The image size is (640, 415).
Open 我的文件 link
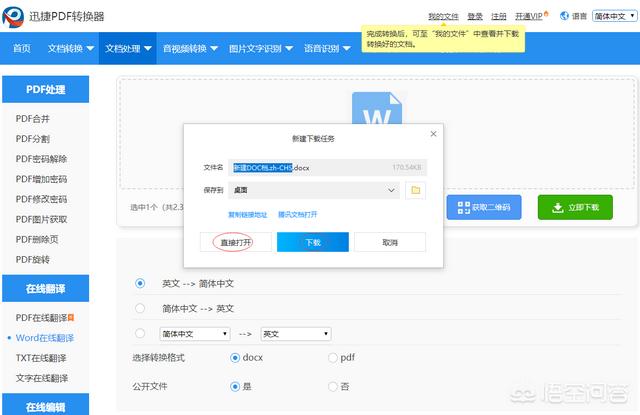[443, 16]
